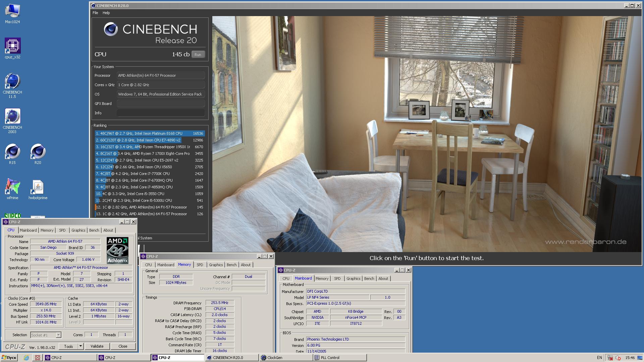Click the Core Speed value 3549.05 MHz
Viewport: 644px width, 362px height.
[x=46, y=304]
